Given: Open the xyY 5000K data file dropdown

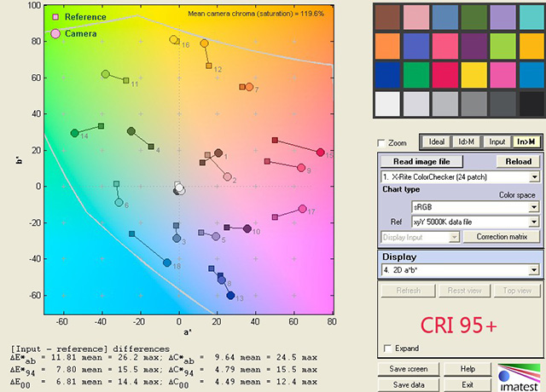Looking at the screenshot, I should [x=475, y=222].
